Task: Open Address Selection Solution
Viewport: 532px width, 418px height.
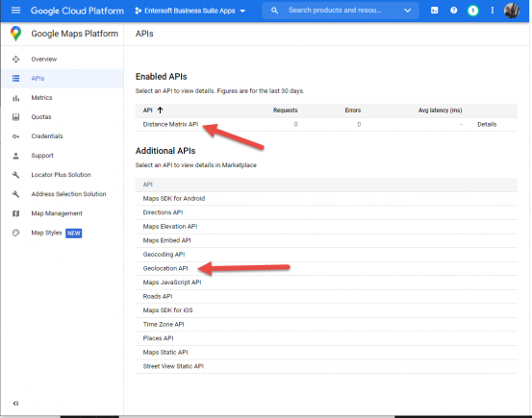Action: (x=68, y=194)
